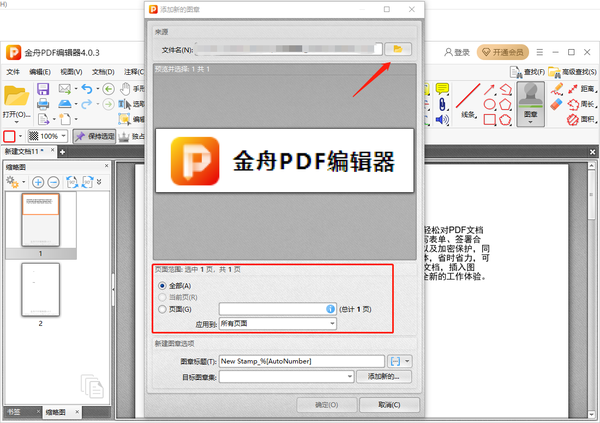Select the hand tool icon
Viewport: 600px width, 423px height.
(125, 89)
